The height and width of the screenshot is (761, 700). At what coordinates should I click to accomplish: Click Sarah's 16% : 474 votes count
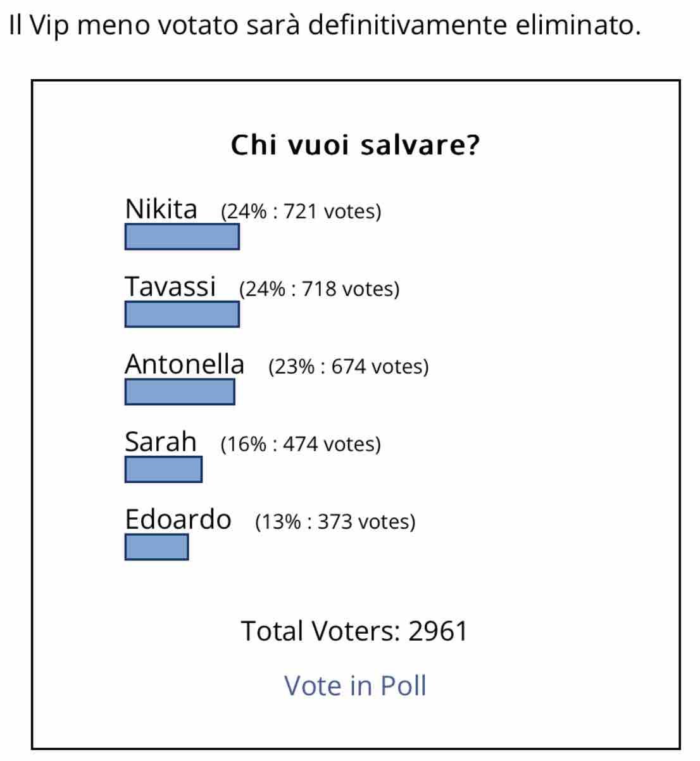(301, 444)
